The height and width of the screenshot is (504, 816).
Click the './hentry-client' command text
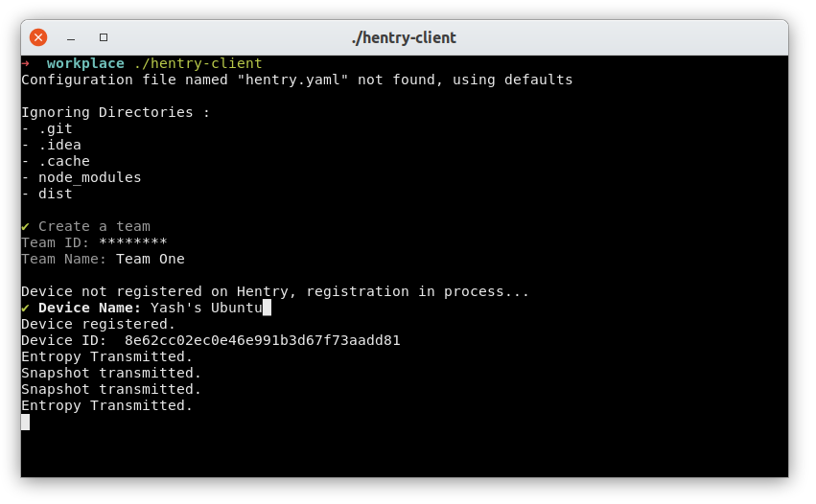click(x=198, y=63)
